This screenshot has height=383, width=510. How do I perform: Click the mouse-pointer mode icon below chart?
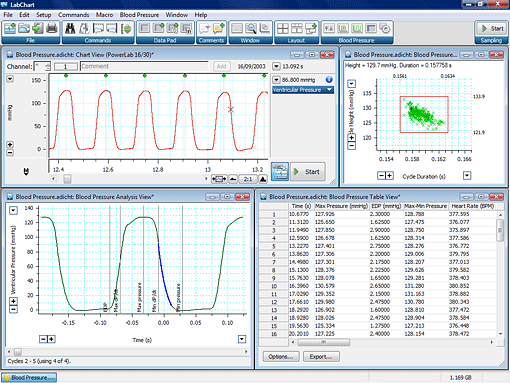pyautogui.click(x=26, y=171)
